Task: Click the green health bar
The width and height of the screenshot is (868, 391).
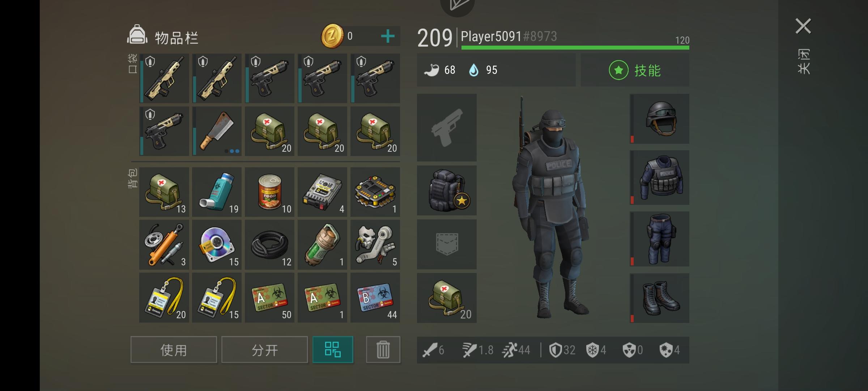Action: [575, 48]
